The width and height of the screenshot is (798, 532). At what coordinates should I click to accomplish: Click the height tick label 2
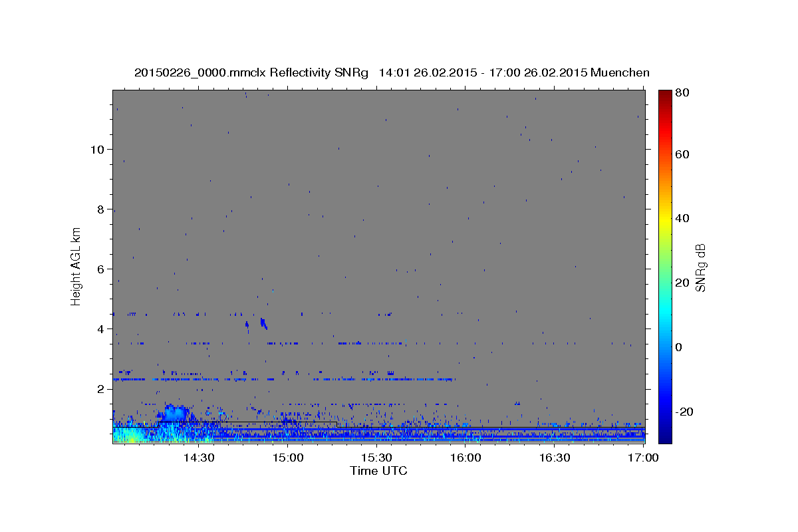99,388
